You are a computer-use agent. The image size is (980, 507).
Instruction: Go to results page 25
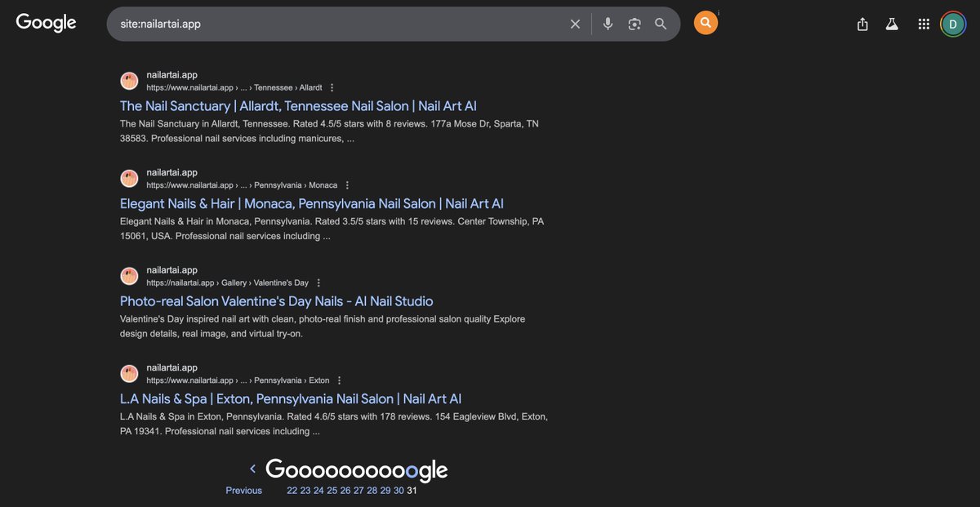pos(332,491)
